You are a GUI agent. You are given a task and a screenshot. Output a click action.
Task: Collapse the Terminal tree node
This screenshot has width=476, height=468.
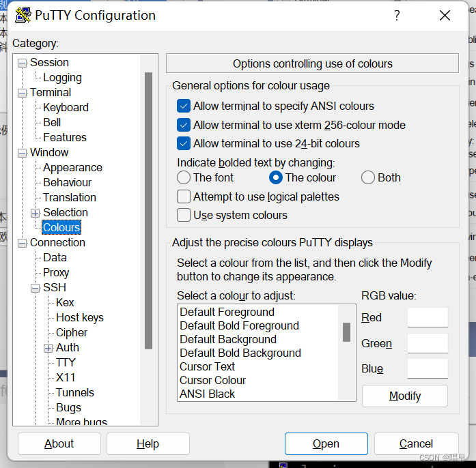22,93
